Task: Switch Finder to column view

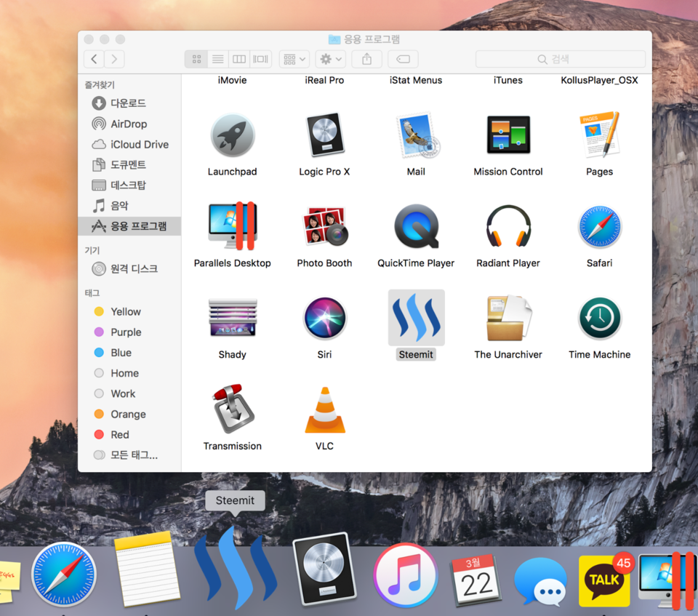Action: [x=239, y=59]
